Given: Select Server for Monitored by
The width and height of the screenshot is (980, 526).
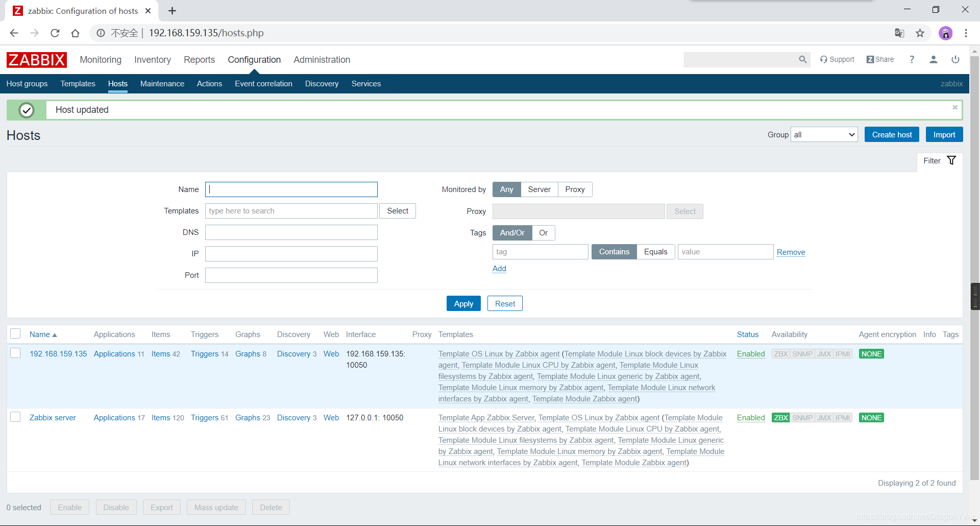Looking at the screenshot, I should [x=539, y=189].
